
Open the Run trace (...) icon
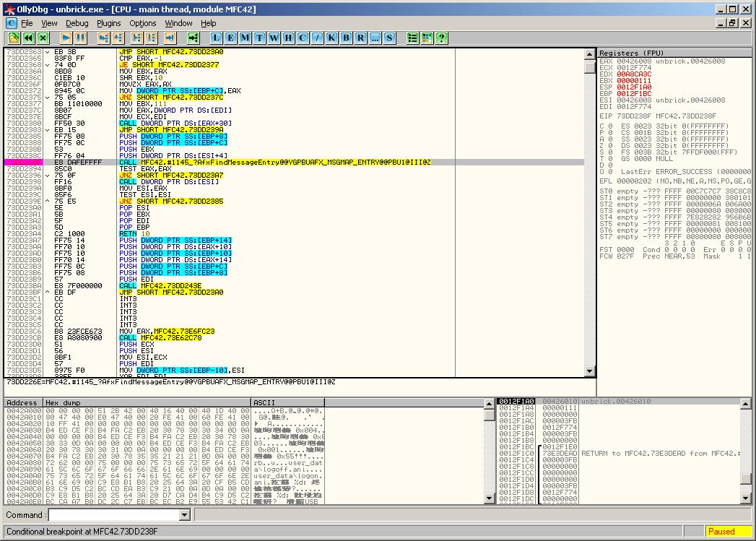[x=375, y=38]
